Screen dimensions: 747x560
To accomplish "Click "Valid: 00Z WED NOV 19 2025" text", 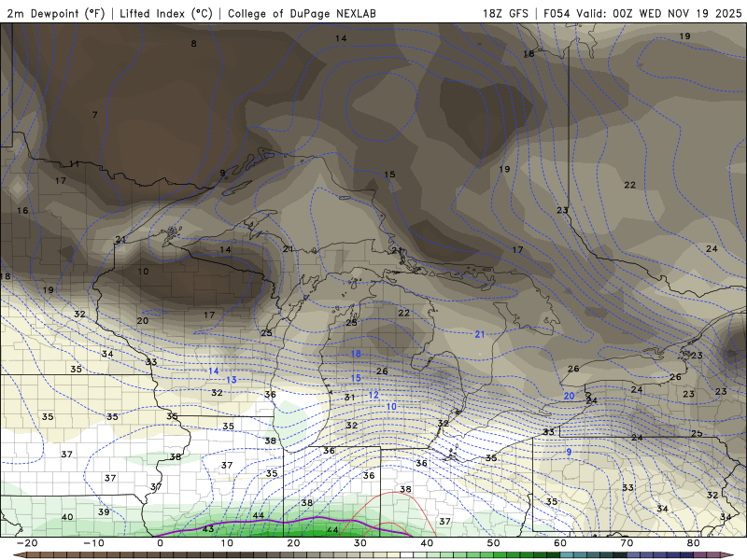I will [659, 13].
